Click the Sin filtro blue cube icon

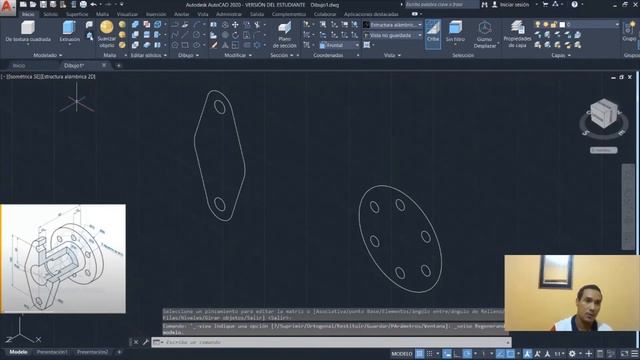tap(455, 28)
